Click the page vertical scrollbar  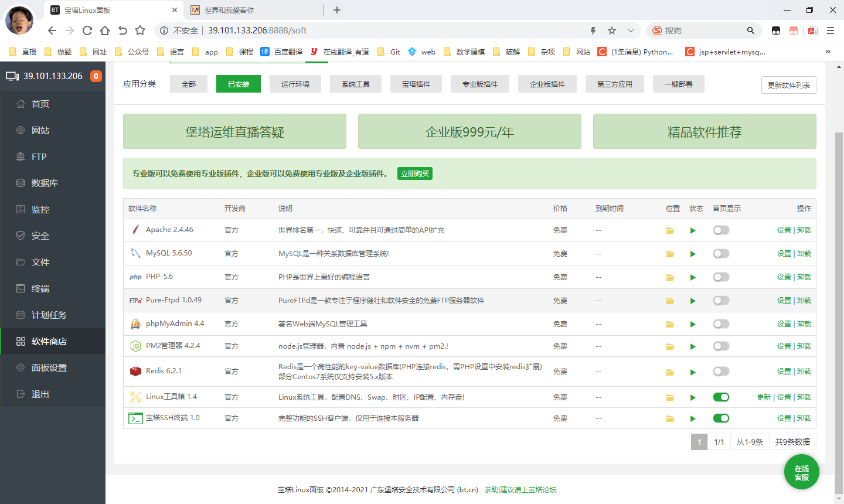pos(839,293)
